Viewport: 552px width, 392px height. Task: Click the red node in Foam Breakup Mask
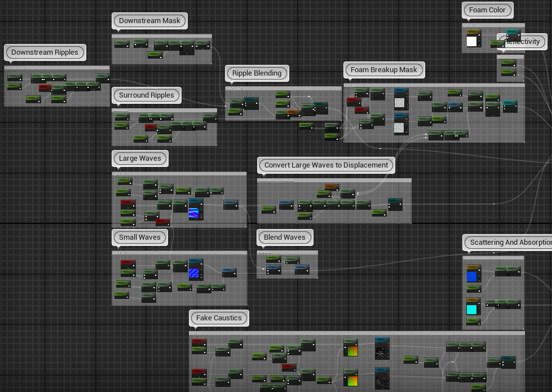(354, 100)
